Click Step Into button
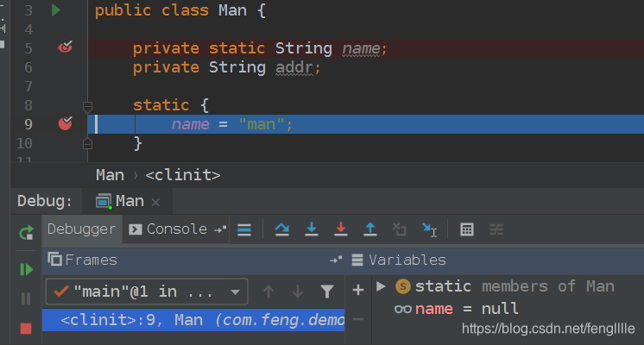This screenshot has width=644, height=345. pos(312,229)
